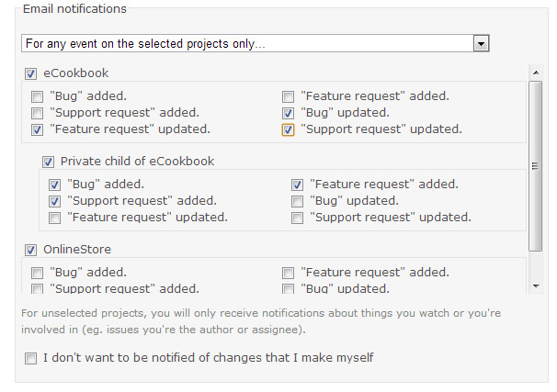557x392 pixels.
Task: Check "Bug" updated in Private child project
Action: pyautogui.click(x=297, y=201)
